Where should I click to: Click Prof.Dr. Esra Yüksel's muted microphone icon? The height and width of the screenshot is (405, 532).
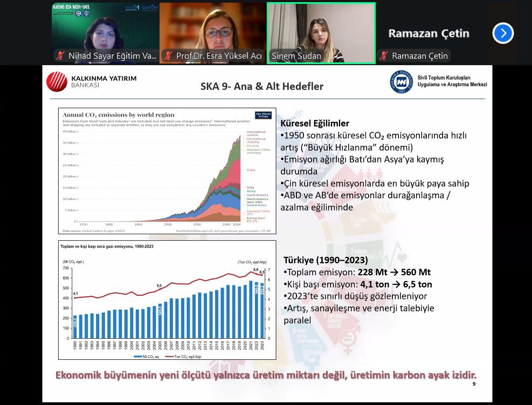tap(169, 56)
